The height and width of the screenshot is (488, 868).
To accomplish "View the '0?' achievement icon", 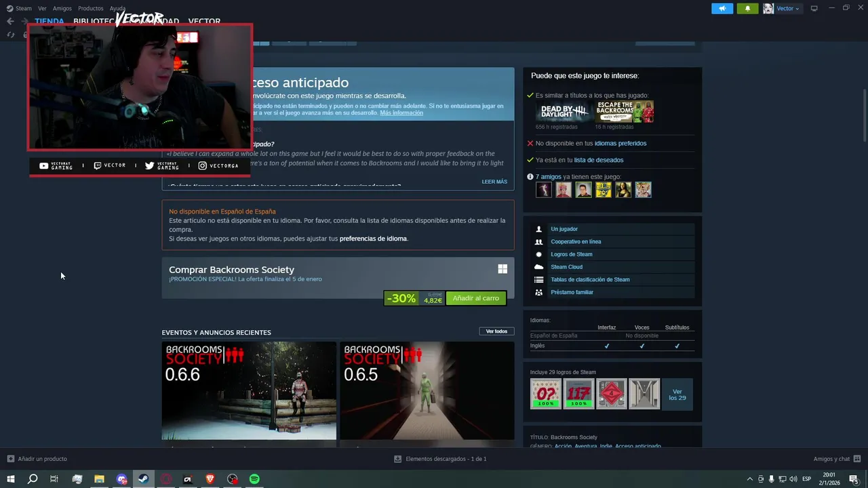I will coord(546,394).
